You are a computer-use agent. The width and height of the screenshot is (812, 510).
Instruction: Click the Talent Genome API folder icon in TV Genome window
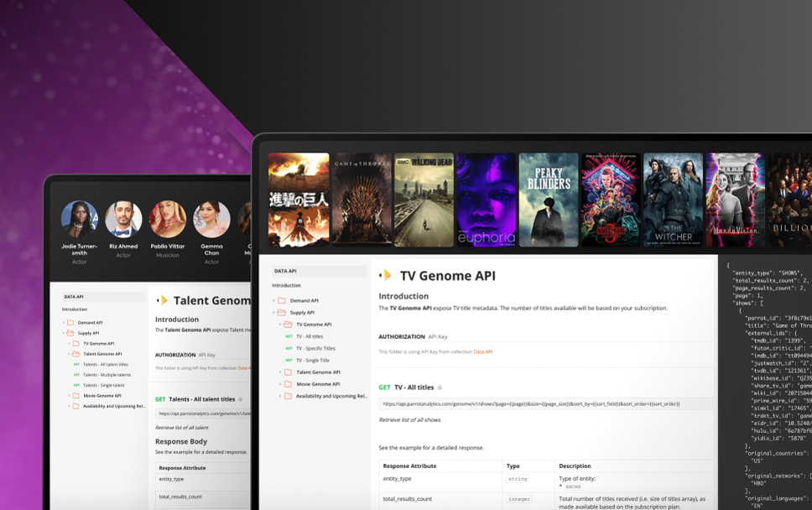coord(288,372)
